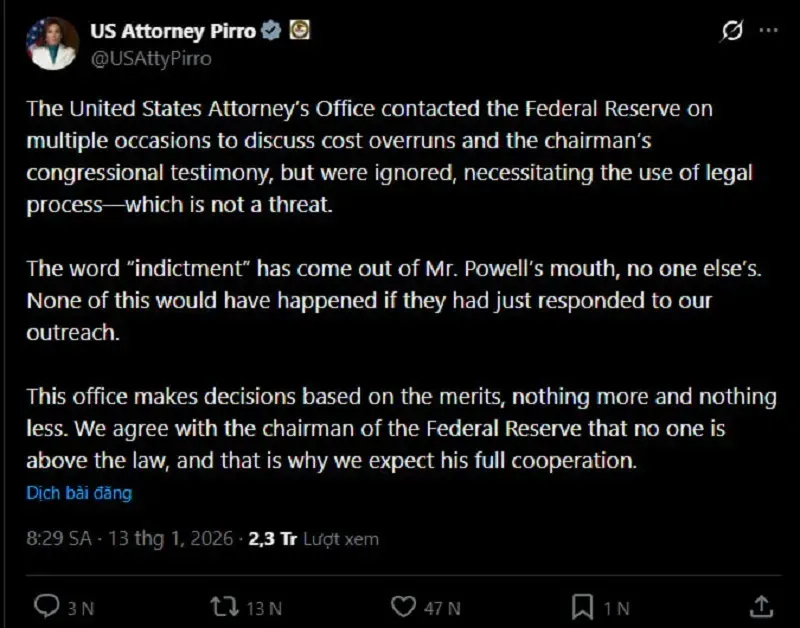Click the 8:29 SA post timestamp

[59, 538]
